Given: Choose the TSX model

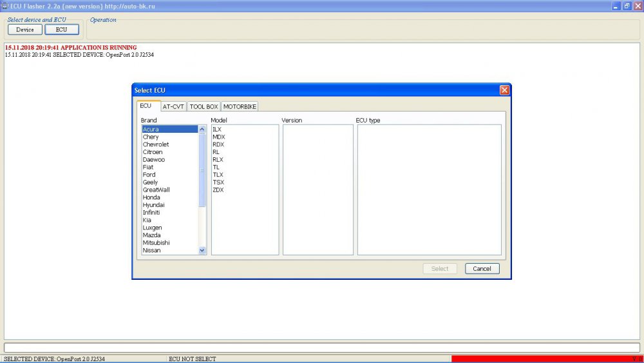Looking at the screenshot, I should point(218,182).
